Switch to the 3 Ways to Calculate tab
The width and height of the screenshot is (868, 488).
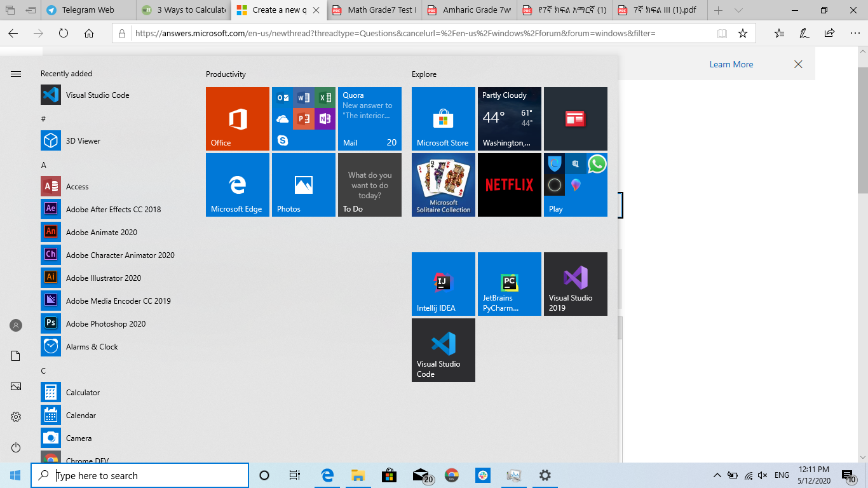pos(184,10)
